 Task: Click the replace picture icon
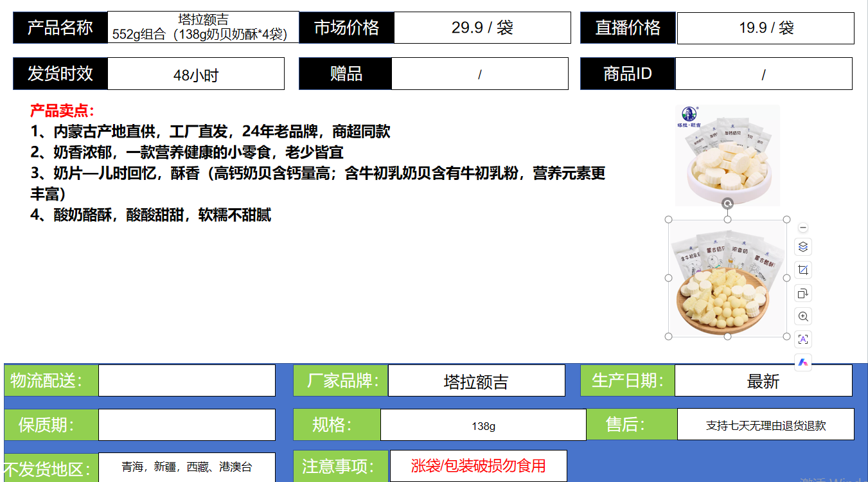coord(802,294)
